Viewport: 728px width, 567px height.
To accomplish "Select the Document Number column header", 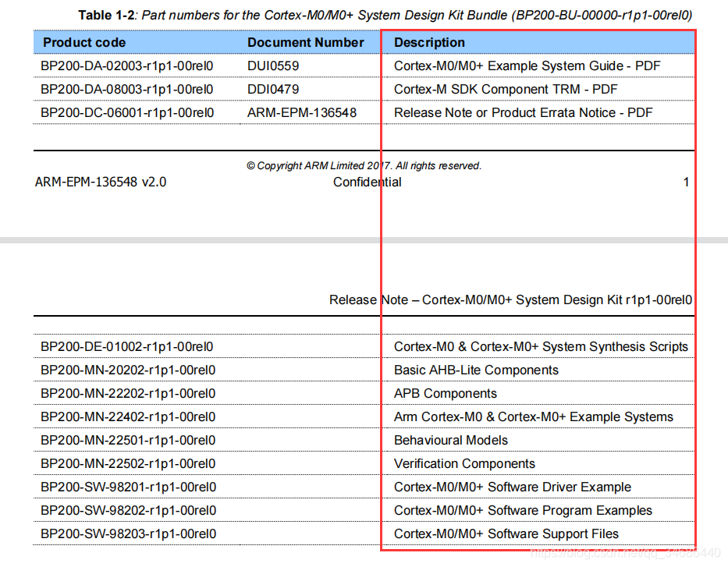I will click(306, 42).
